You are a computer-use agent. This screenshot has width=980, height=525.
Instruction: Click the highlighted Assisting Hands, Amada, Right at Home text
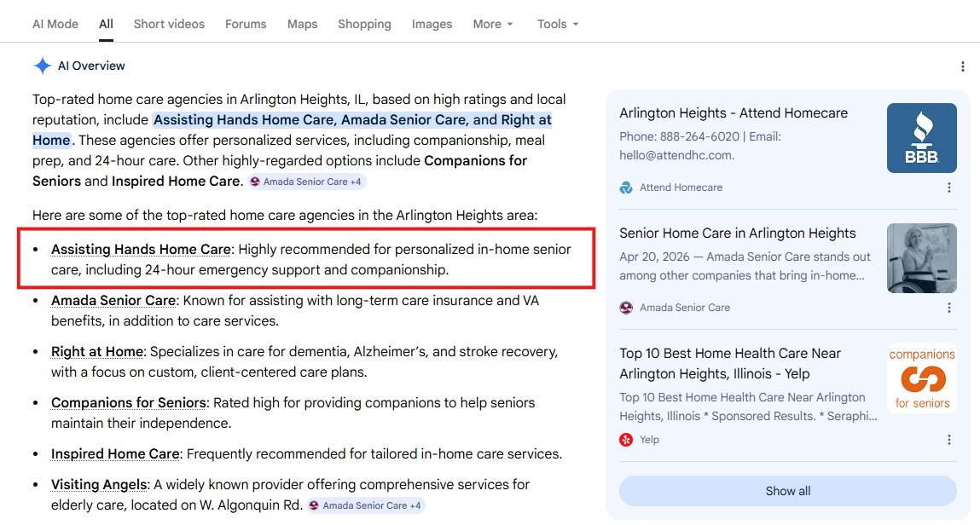click(292, 130)
